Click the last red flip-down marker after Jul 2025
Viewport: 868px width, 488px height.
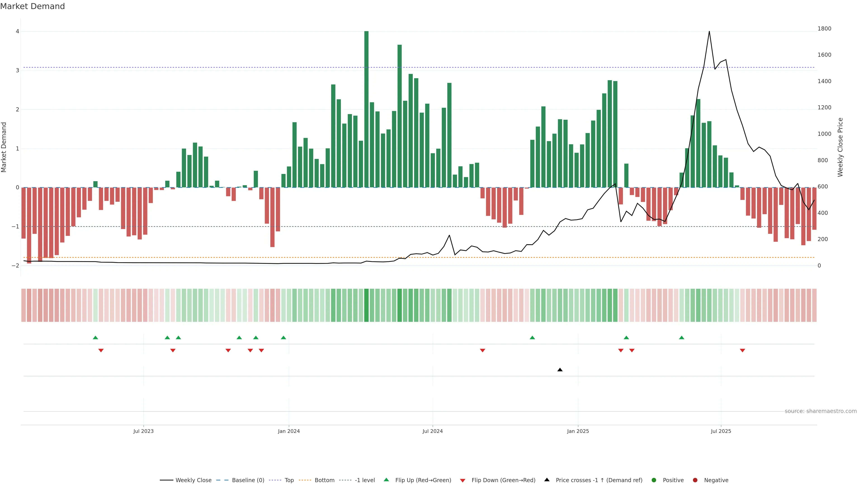pos(742,351)
